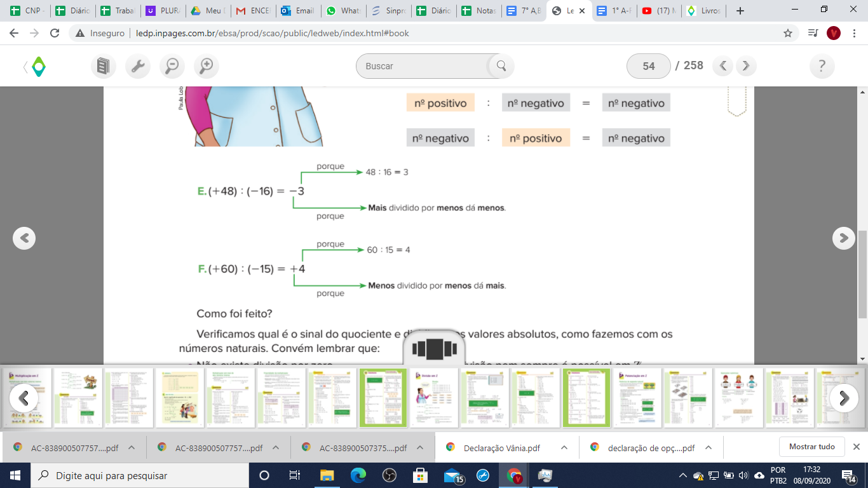Open Windows Start menu
This screenshot has width=868, height=488.
coord(15,475)
